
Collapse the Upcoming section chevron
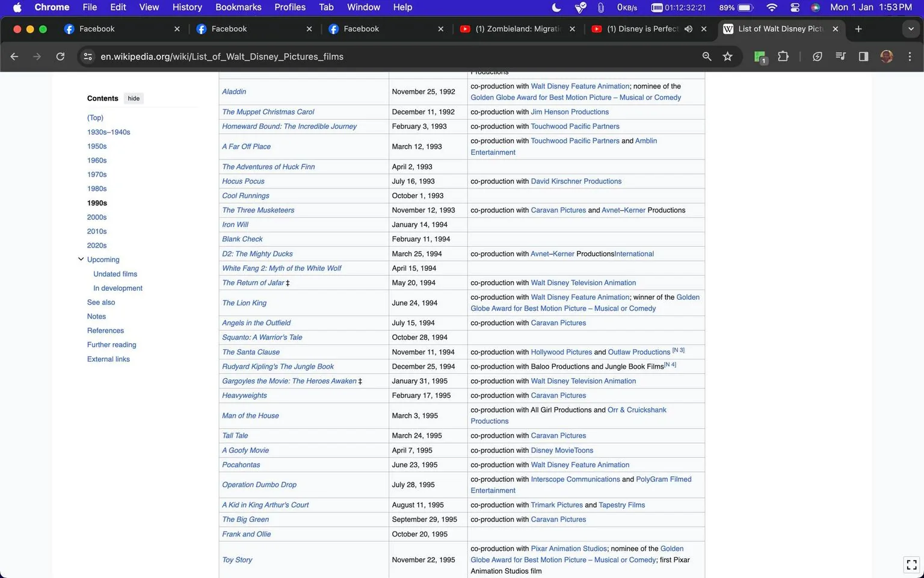pos(81,259)
